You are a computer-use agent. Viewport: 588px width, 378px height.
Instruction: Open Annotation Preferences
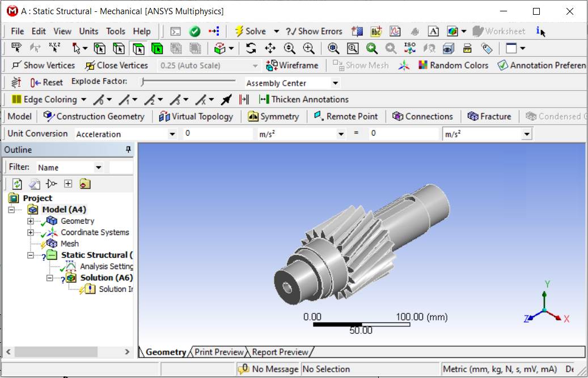[x=542, y=65]
